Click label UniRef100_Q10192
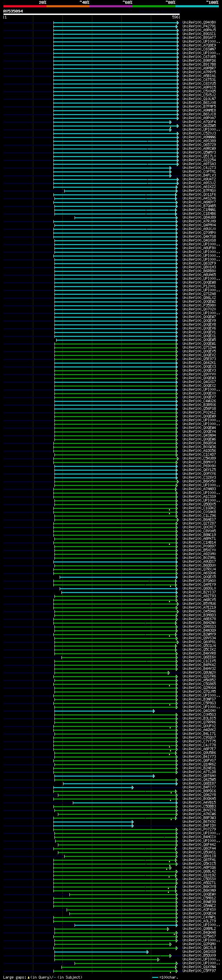 coord(199,875)
